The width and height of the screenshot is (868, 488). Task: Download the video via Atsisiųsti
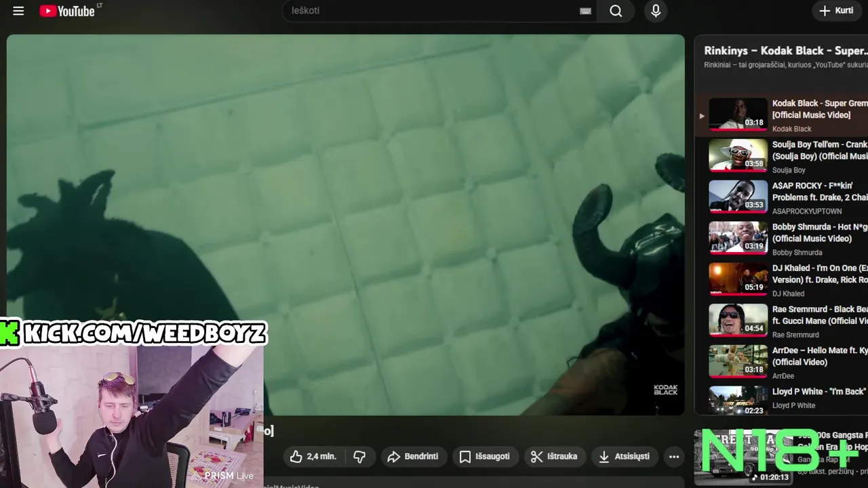(x=623, y=457)
